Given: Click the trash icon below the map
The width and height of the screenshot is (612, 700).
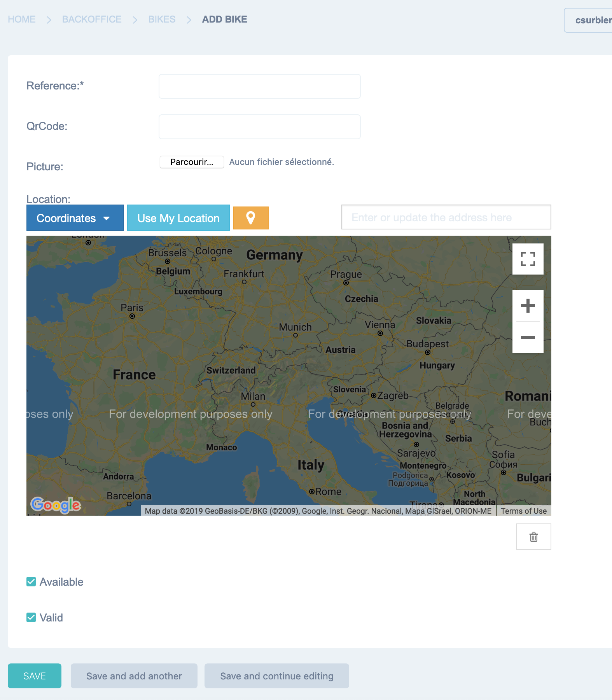Looking at the screenshot, I should 533,537.
